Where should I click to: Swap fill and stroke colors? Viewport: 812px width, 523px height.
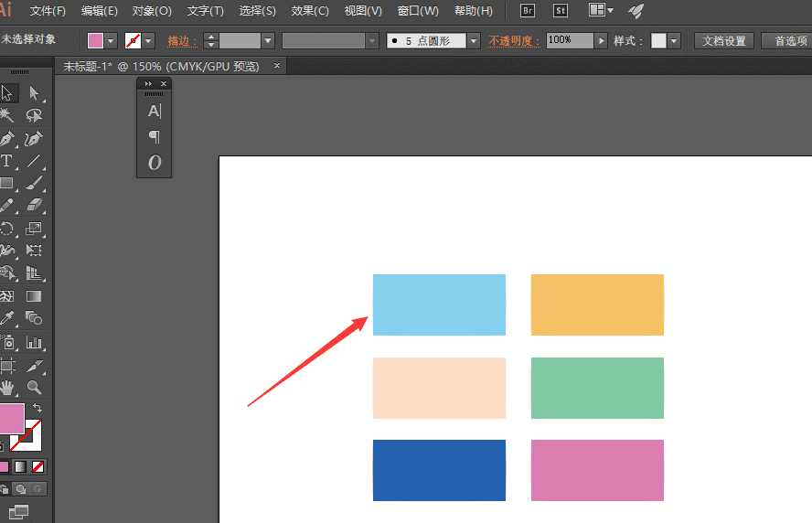37,408
